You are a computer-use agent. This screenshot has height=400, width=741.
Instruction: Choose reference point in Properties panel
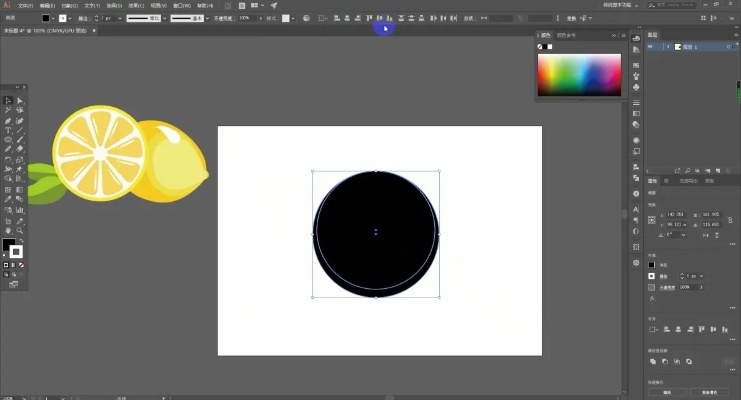[652, 220]
